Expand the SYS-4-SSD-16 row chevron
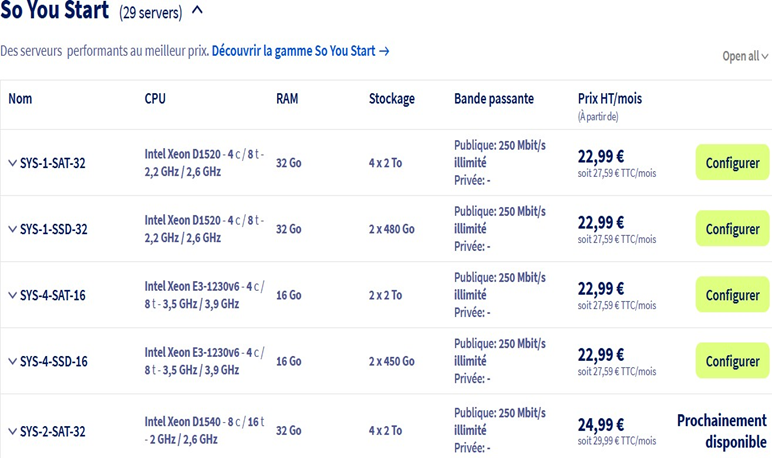Screen dimensions: 772x458 tap(12, 361)
